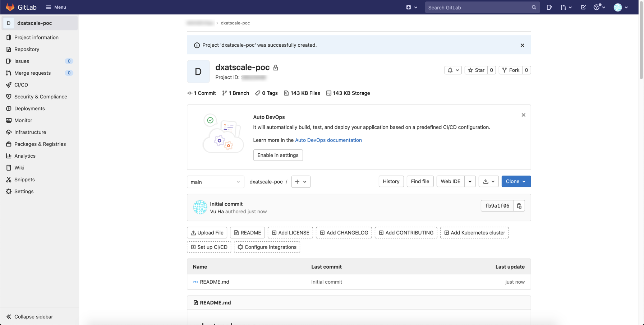Click the Snippets scissors icon
Screen dimensions: 644x325
tap(9, 180)
